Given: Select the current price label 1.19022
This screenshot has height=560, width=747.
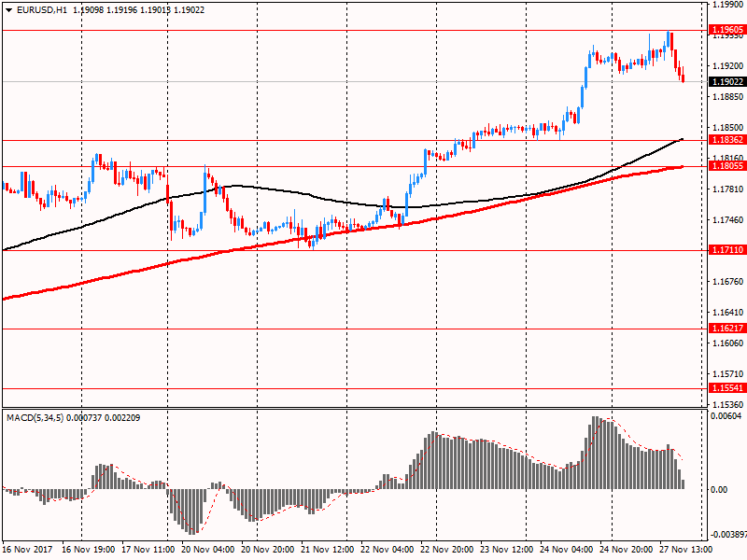Looking at the screenshot, I should pyautogui.click(x=727, y=82).
